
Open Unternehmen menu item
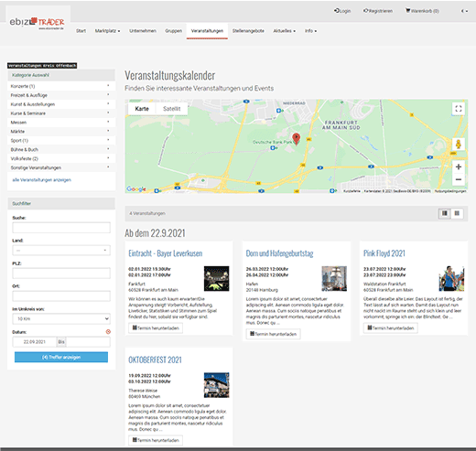click(x=143, y=31)
